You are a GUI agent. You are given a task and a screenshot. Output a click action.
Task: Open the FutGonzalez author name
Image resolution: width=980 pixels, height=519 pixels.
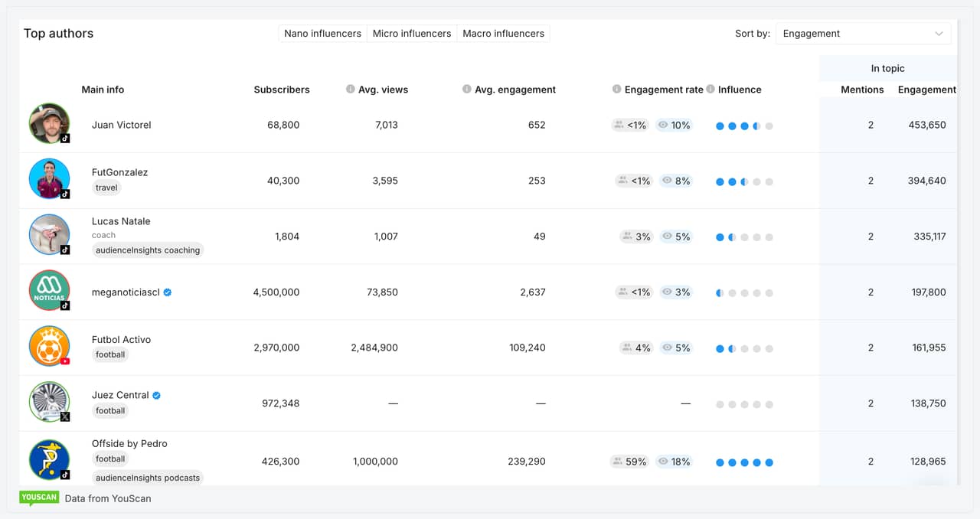[119, 172]
